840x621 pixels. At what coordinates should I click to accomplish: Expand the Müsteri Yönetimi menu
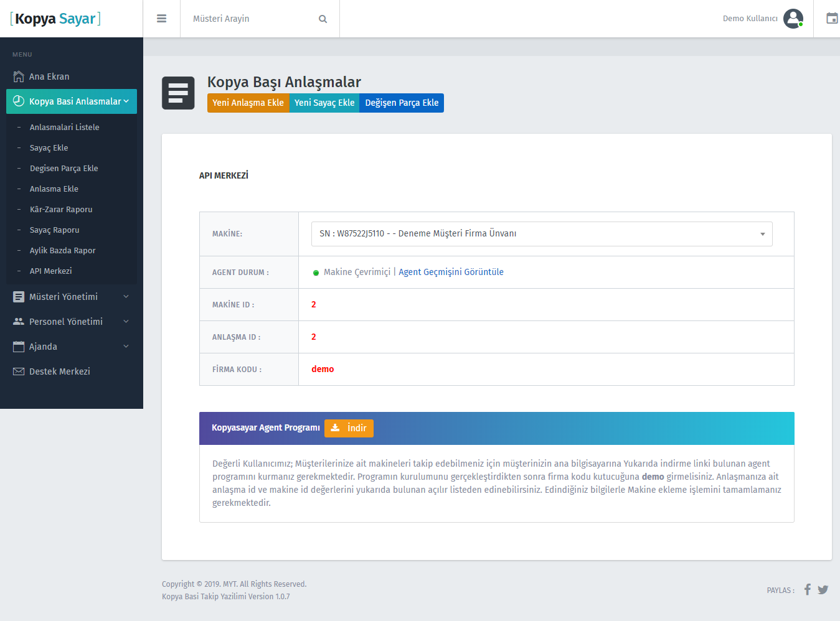tap(72, 297)
